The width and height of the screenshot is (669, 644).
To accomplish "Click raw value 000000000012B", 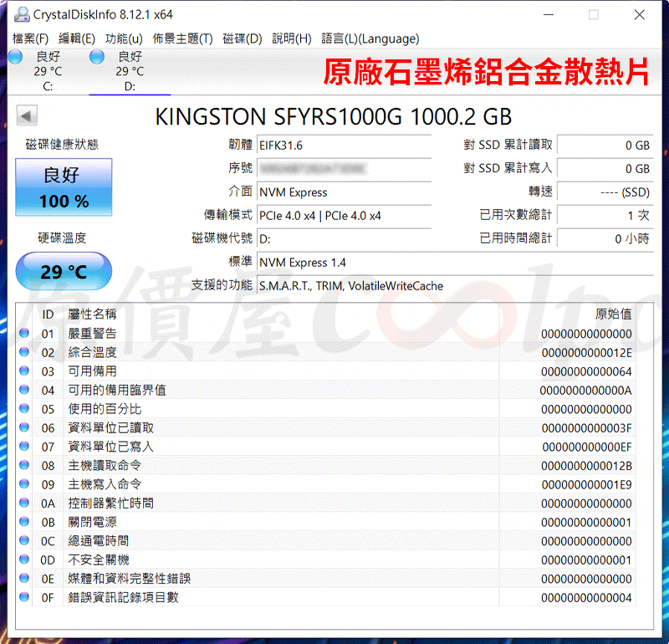I will [587, 466].
